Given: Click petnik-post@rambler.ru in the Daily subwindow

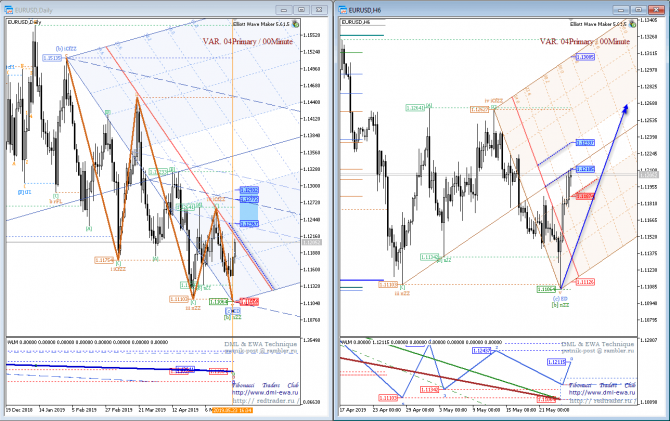Looking at the screenshot, I should (261, 351).
